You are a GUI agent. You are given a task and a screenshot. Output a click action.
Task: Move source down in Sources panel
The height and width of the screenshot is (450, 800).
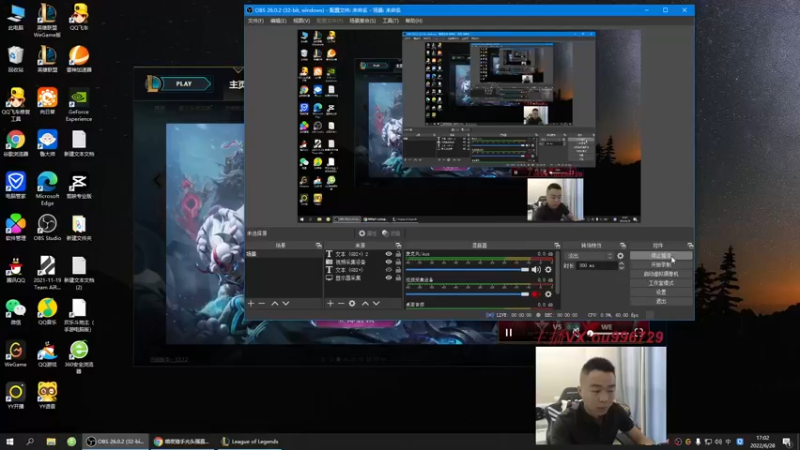376,304
